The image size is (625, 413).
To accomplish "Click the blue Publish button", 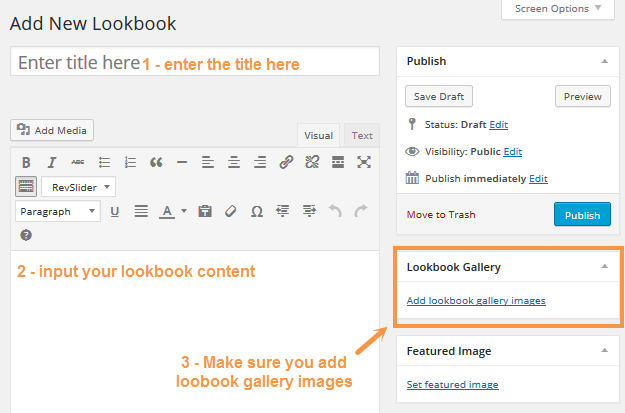I will (581, 215).
